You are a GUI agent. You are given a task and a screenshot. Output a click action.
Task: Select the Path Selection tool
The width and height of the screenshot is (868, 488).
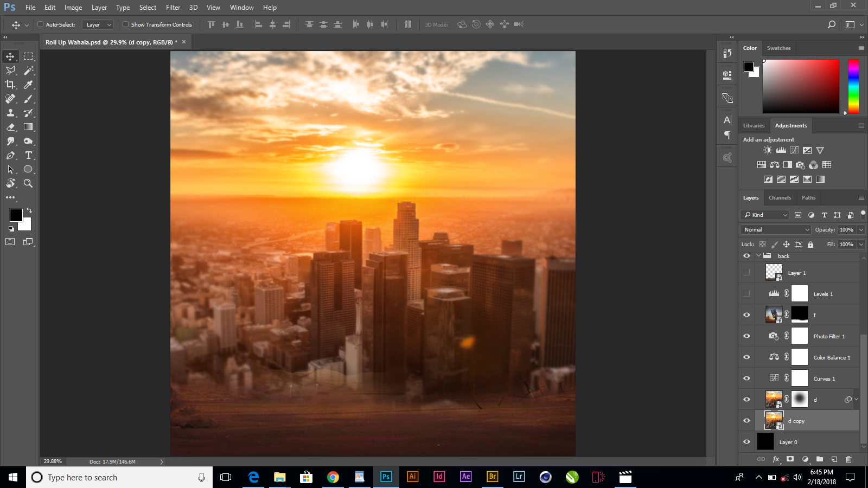(10, 169)
